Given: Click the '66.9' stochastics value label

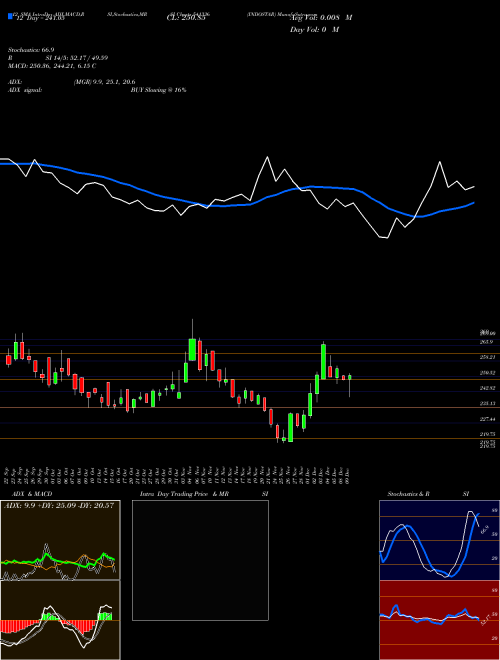Looking at the screenshot, I should tap(484, 529).
